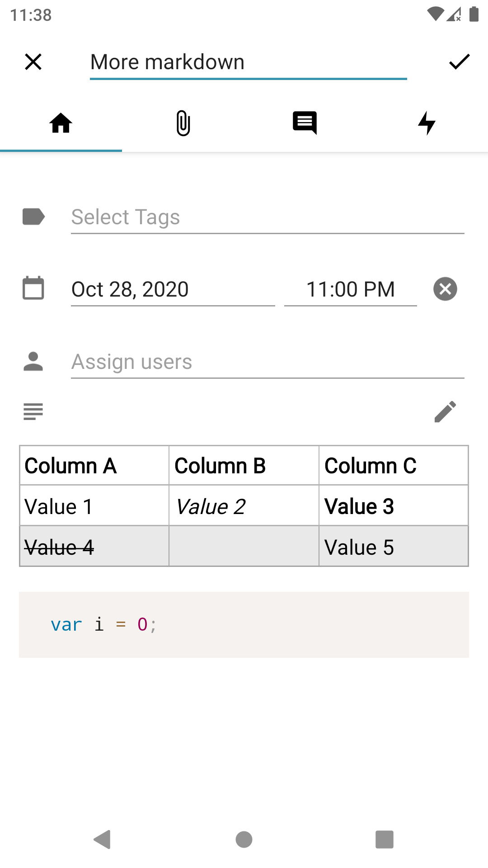Screen dimensions: 488x868
Task: Switch to the home details tab
Action: point(61,123)
